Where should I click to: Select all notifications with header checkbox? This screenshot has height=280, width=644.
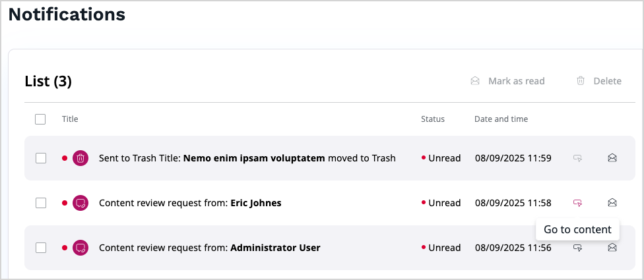[40, 119]
